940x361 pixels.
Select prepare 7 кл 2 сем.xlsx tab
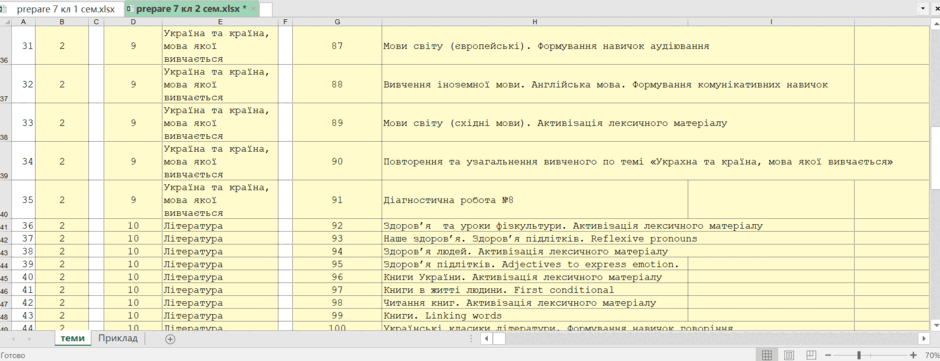(x=192, y=9)
